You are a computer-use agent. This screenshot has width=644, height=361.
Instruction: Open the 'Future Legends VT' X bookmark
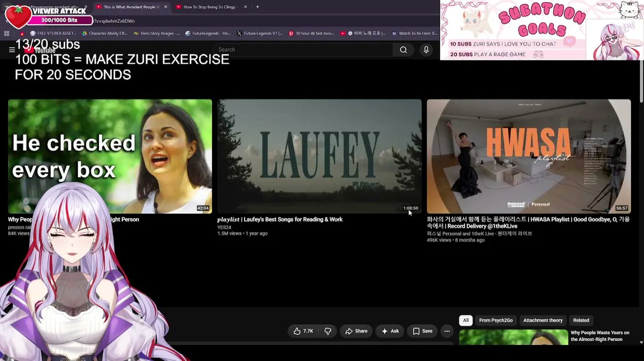(260, 34)
